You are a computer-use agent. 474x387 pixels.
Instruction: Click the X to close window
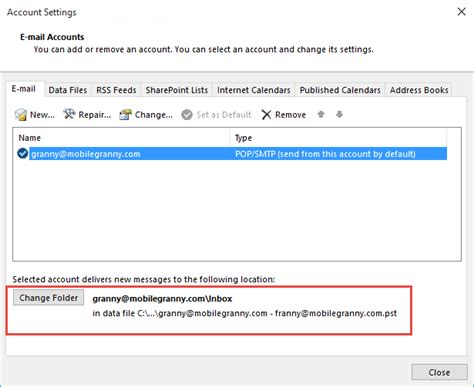click(462, 12)
